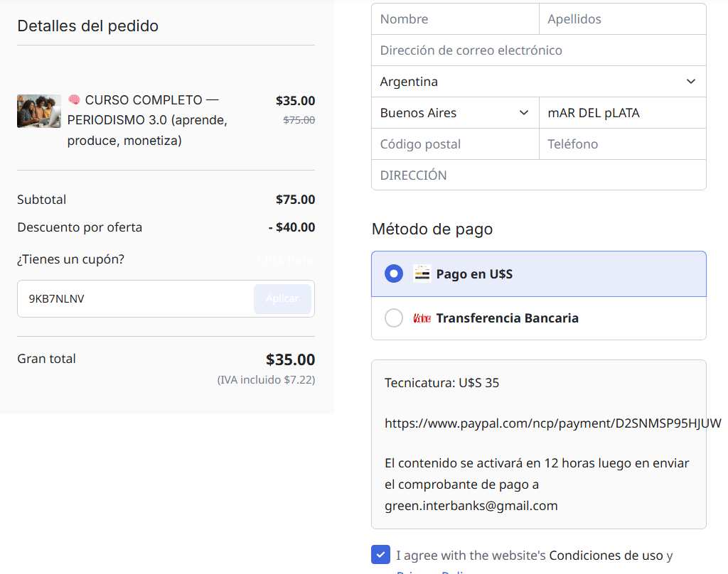Click the coupon code field containing 9KB7NLNV
The height and width of the screenshot is (574, 728).
coord(136,298)
